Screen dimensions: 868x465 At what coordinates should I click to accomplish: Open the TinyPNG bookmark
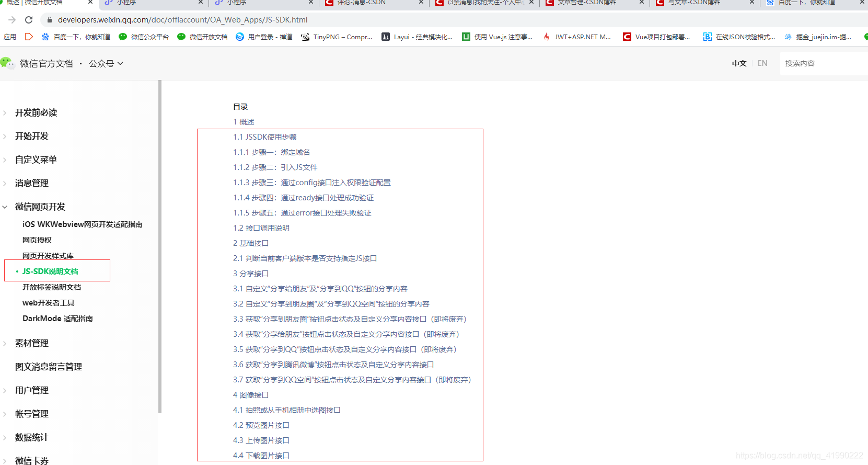[x=337, y=37]
